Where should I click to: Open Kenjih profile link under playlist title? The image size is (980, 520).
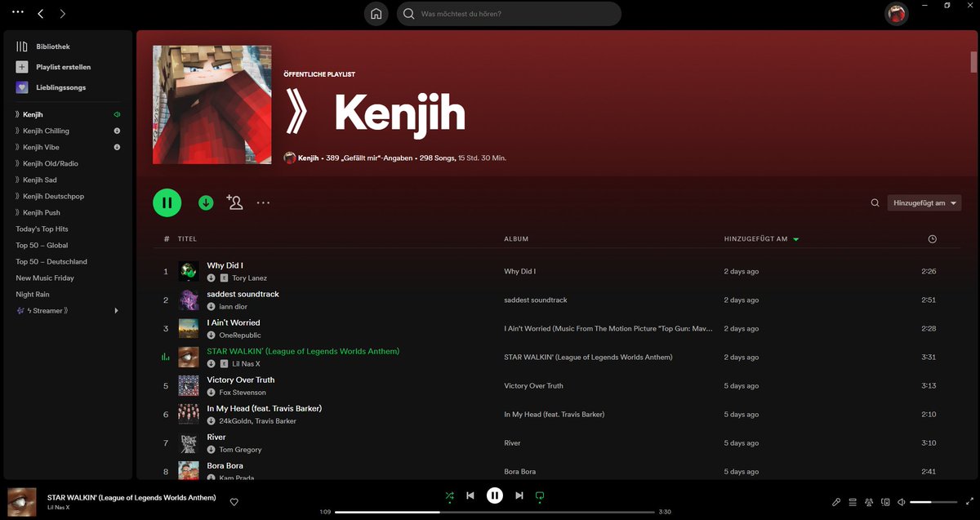click(308, 158)
